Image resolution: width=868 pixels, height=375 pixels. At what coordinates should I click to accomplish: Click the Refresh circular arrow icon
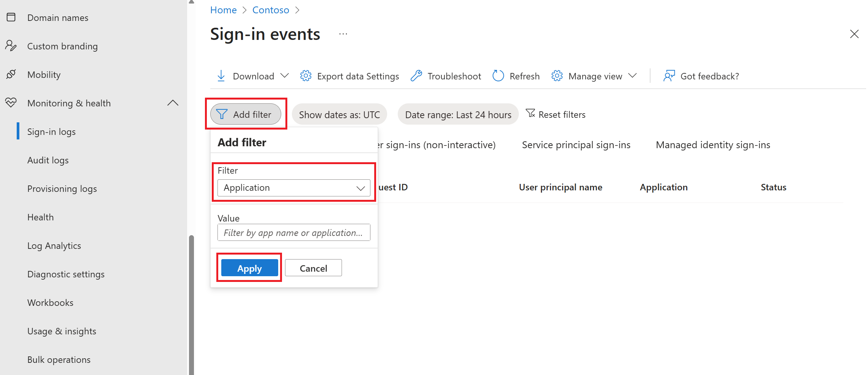(x=498, y=76)
